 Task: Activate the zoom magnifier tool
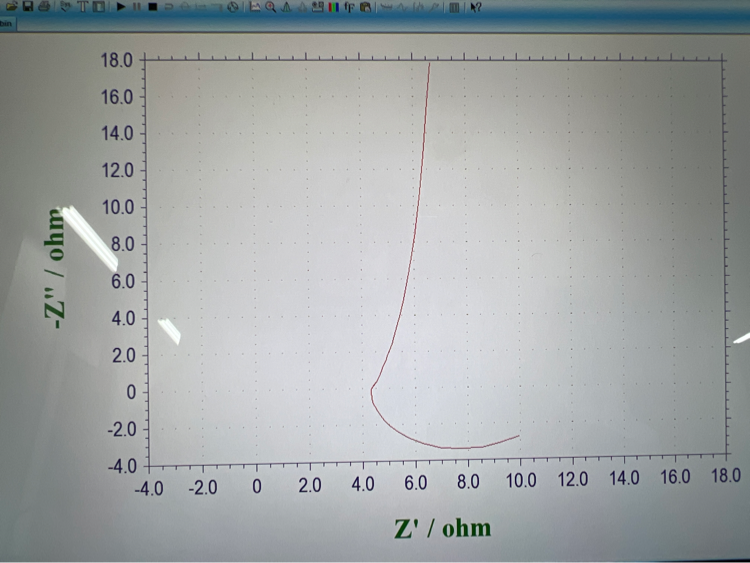tap(271, 7)
